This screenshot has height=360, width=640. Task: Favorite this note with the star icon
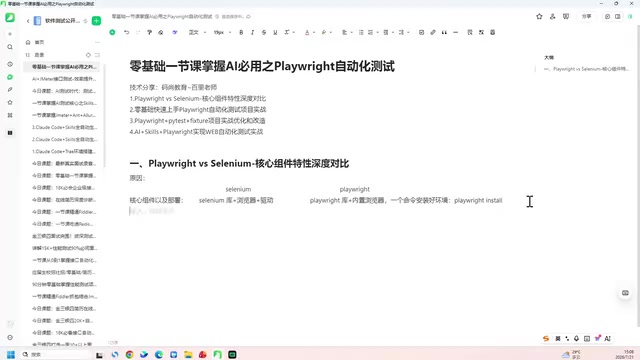pos(539,16)
